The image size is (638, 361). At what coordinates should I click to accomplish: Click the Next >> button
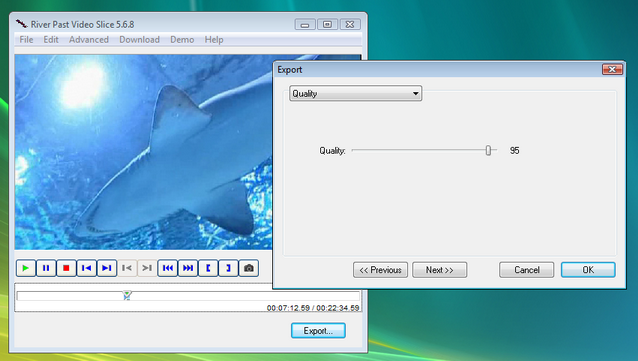(439, 270)
